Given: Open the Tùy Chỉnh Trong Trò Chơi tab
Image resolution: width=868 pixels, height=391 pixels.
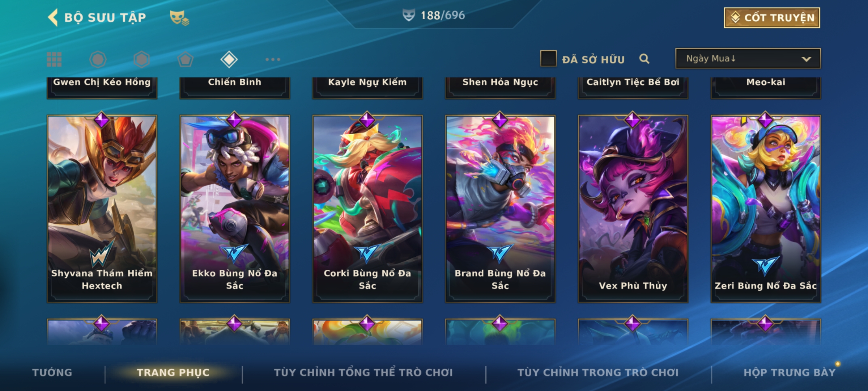Looking at the screenshot, I should click(598, 372).
